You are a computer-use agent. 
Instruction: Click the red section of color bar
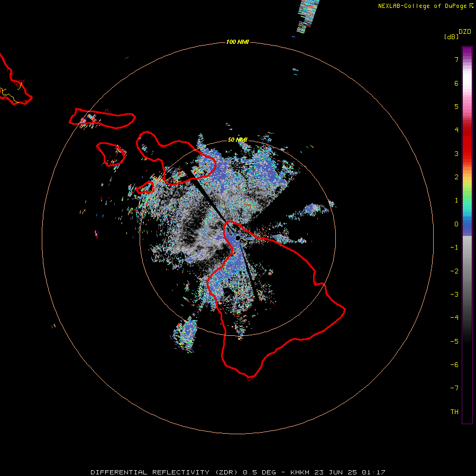point(467,143)
